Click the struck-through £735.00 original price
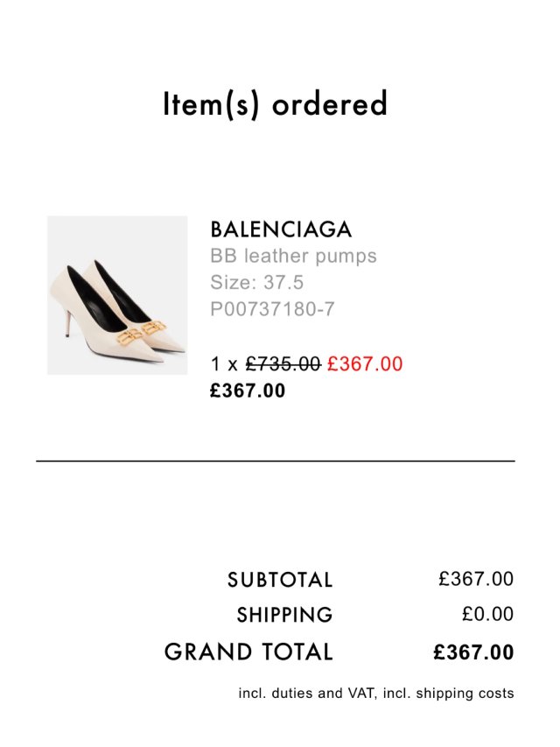 tap(283, 364)
